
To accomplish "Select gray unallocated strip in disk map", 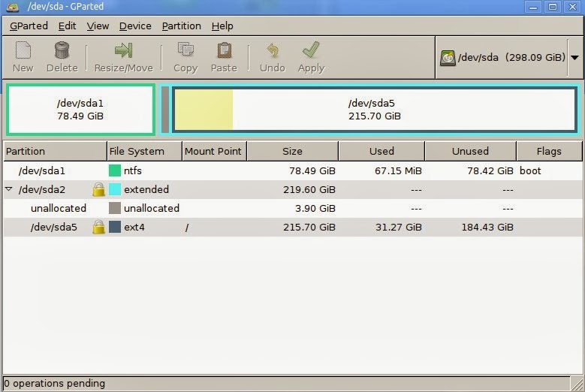I will [165, 110].
